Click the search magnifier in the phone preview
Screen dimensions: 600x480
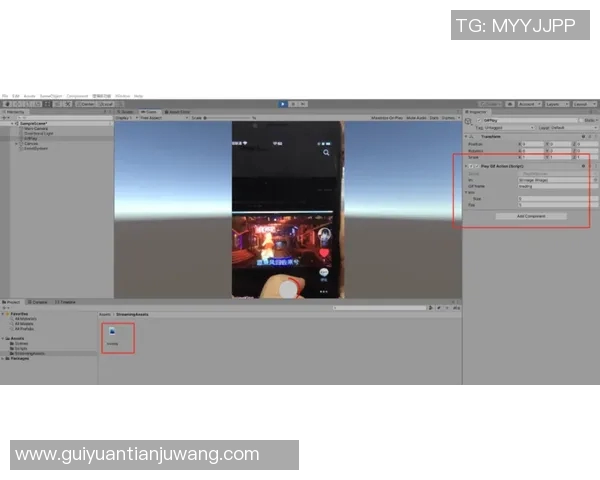[x=326, y=153]
